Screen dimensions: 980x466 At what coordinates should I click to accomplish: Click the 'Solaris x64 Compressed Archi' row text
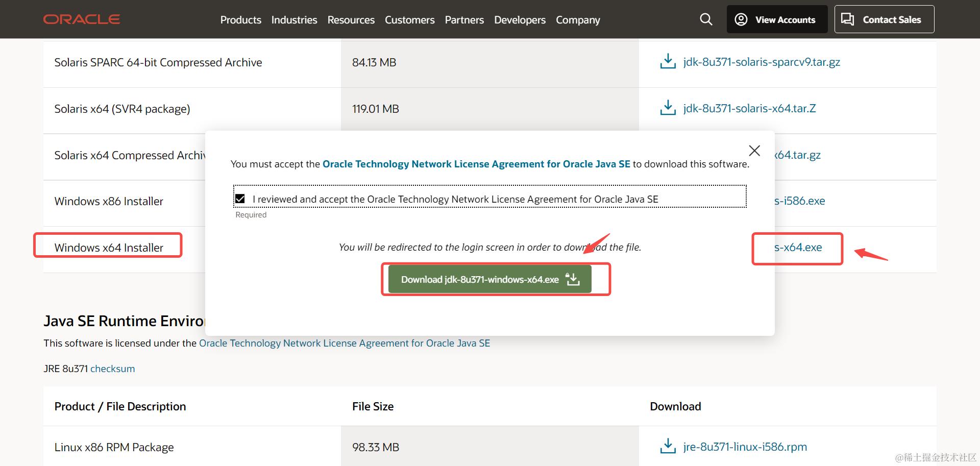click(130, 155)
